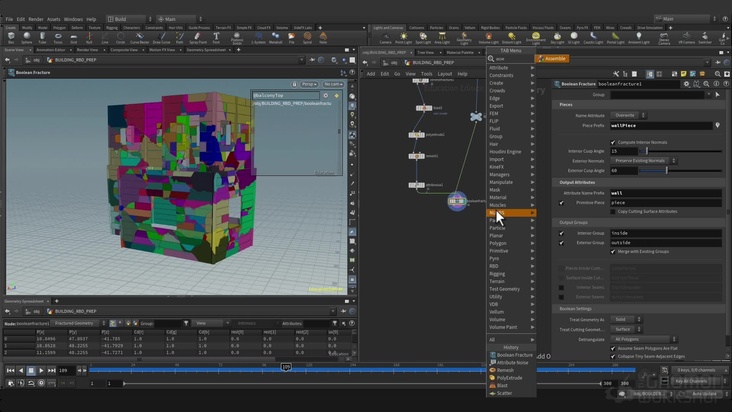Select the Metaball shelf tool
The image size is (732, 412).
coord(275,38)
